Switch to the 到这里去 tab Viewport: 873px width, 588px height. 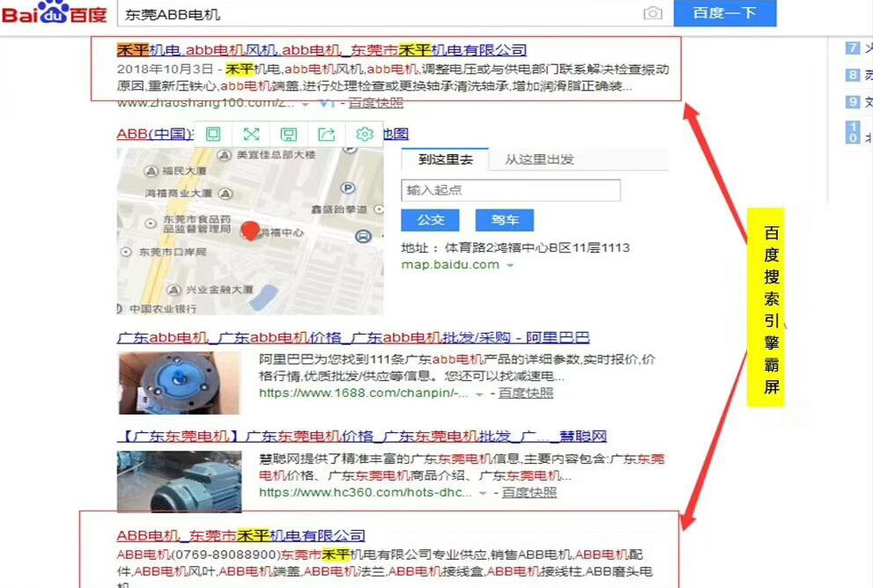446,159
